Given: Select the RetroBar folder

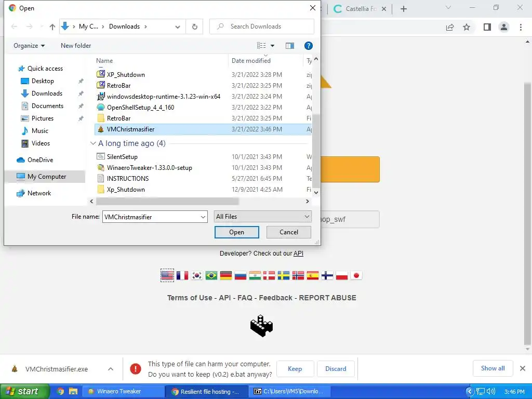Looking at the screenshot, I should [x=118, y=118].
